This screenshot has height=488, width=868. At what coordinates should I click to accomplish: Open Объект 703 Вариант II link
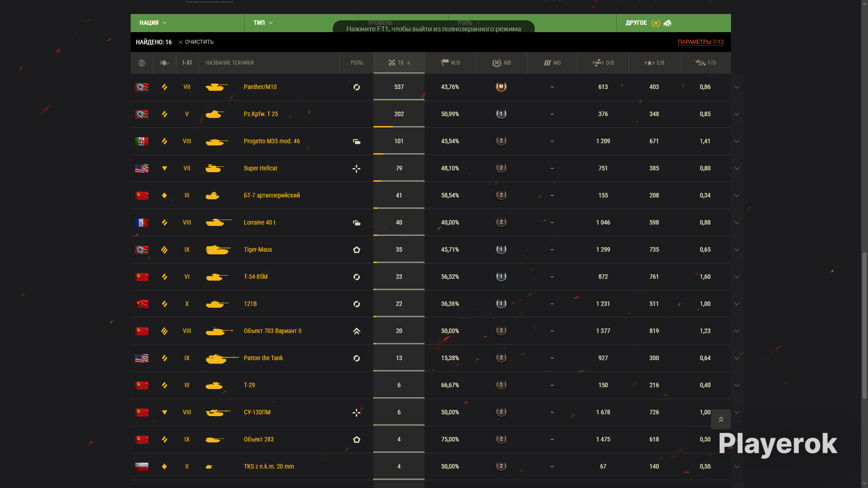pyautogui.click(x=272, y=331)
